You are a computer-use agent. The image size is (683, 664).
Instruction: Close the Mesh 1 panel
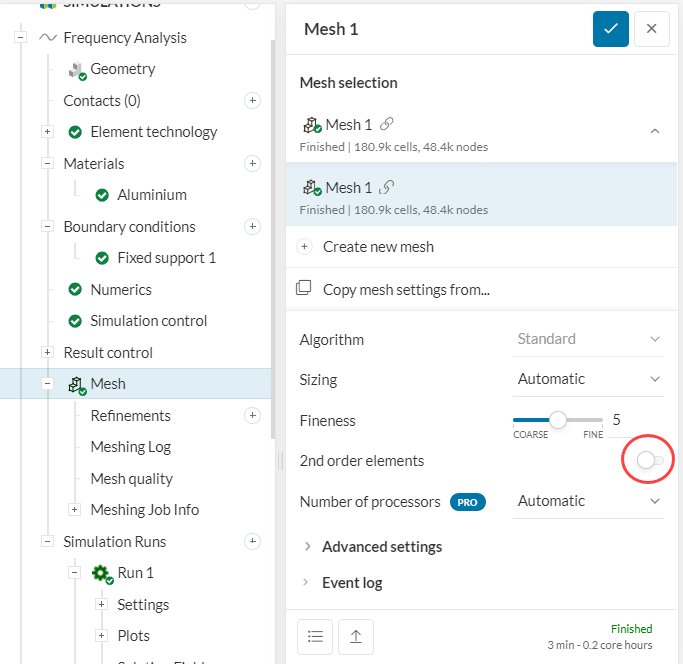pos(651,29)
